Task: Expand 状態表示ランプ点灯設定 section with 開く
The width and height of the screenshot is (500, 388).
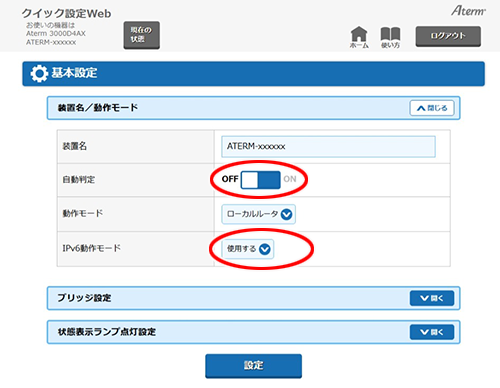Action: (432, 332)
